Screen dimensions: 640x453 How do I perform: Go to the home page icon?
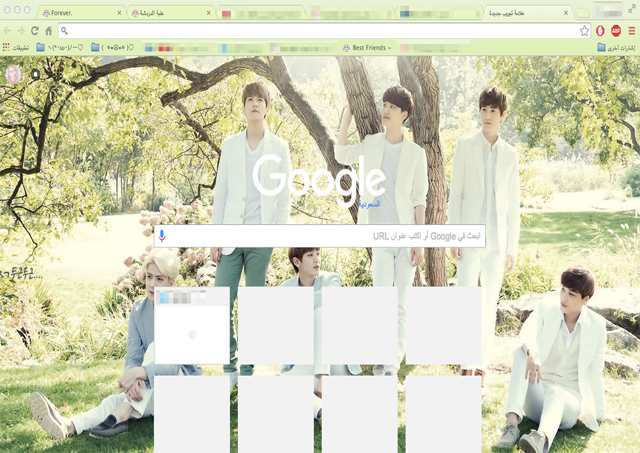(x=48, y=31)
